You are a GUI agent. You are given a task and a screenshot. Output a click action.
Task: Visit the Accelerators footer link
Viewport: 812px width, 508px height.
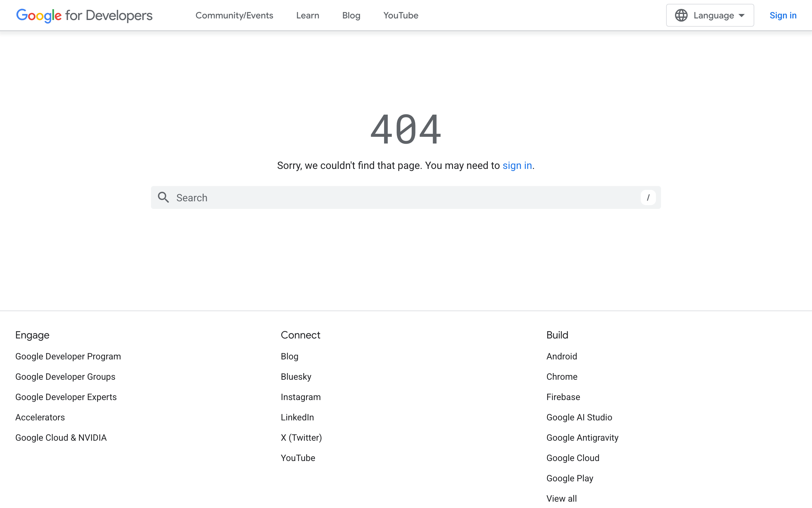(40, 417)
